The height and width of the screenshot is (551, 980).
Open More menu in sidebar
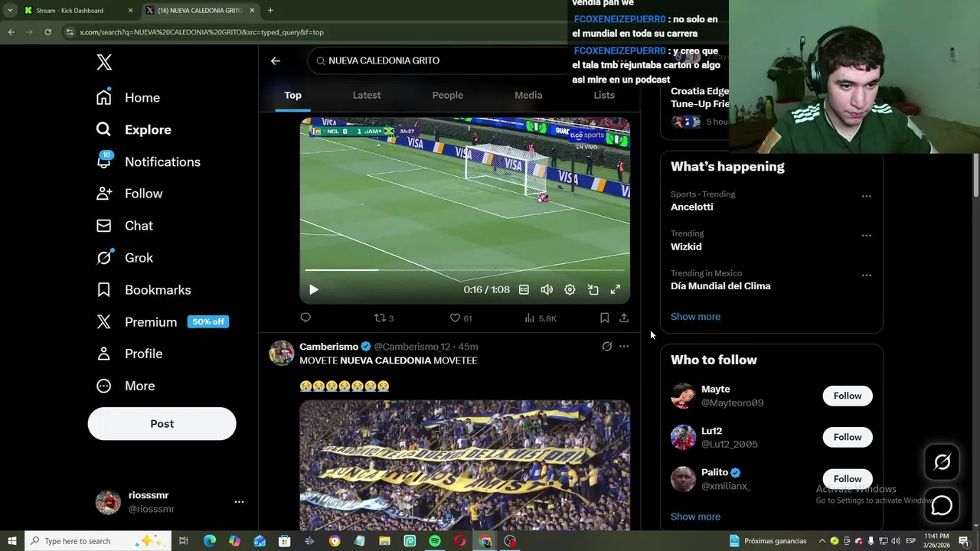click(125, 386)
